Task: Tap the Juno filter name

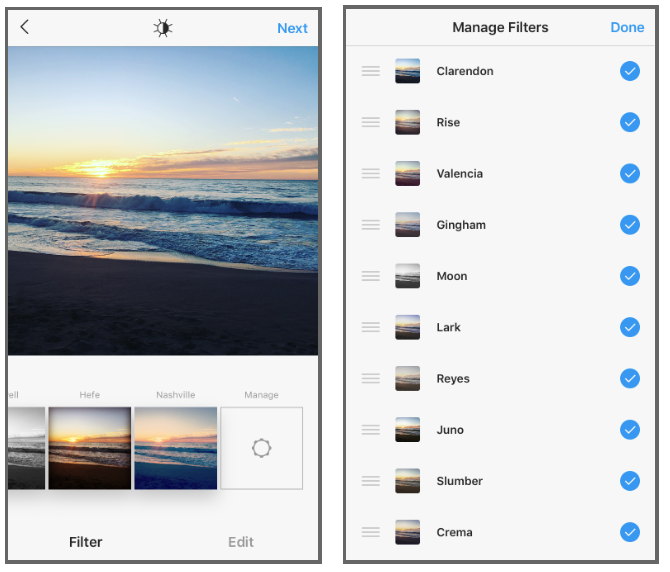Action: (450, 430)
